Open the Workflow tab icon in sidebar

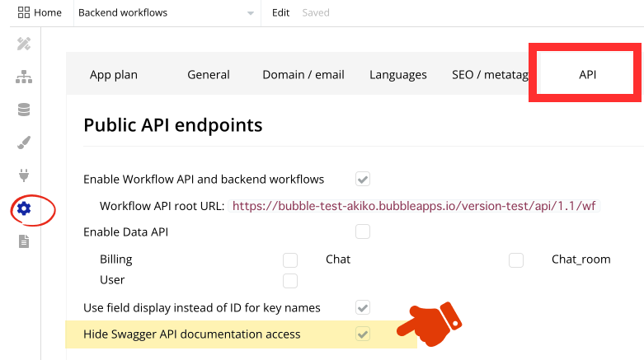pos(24,77)
